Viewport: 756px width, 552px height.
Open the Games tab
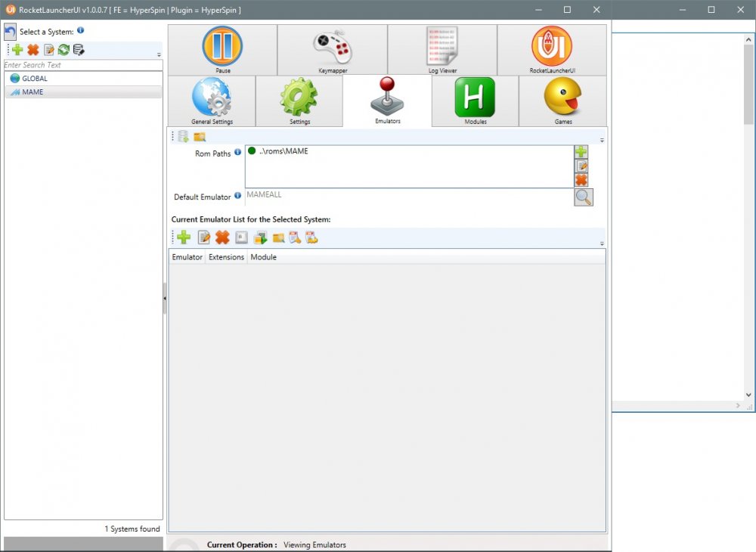(562, 101)
